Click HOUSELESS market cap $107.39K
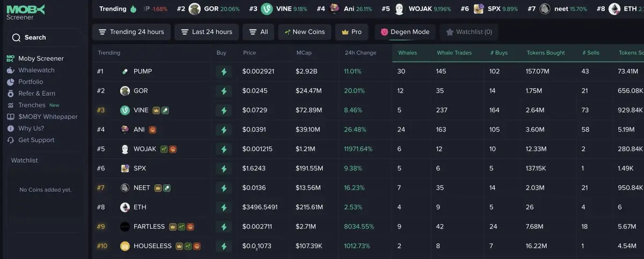Screen dimensions: 644x259 pos(309,246)
